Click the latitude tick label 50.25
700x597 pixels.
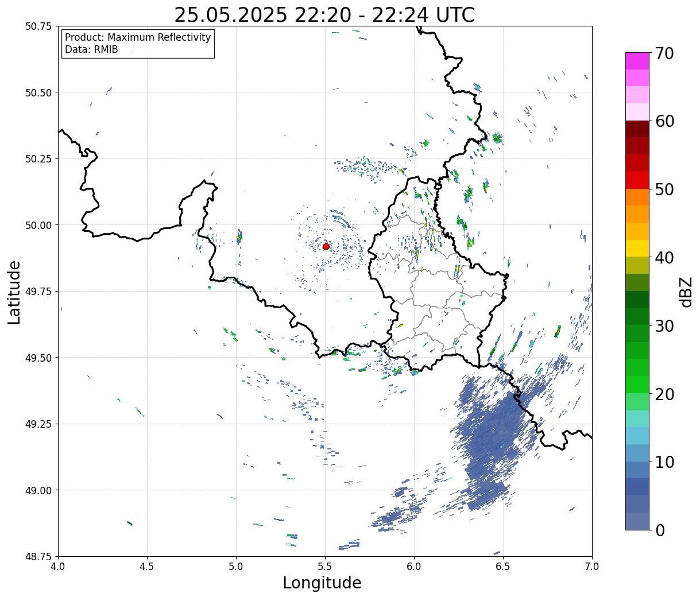[x=38, y=159]
